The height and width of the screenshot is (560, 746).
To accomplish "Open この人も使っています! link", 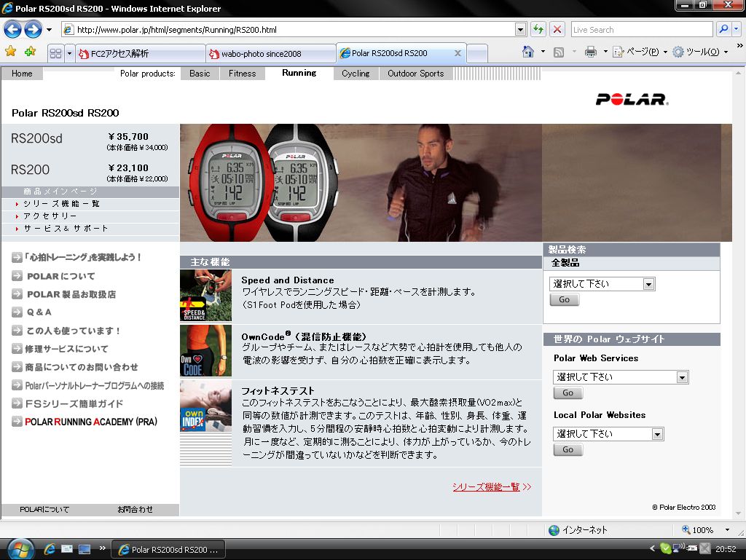I will click(66, 331).
